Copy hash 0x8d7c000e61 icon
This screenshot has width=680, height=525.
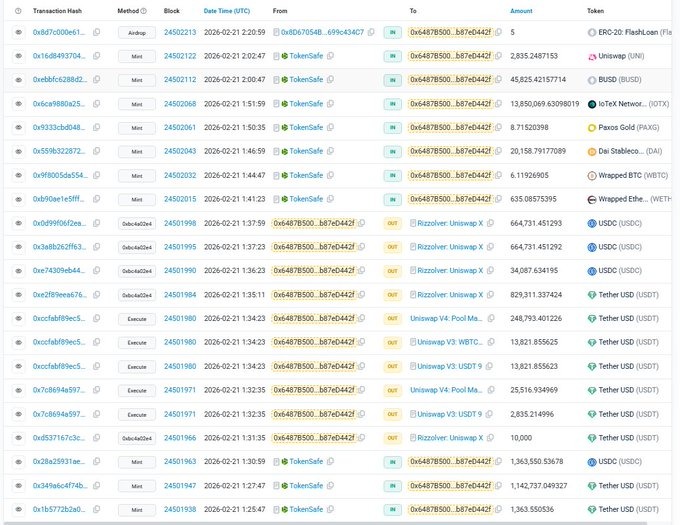(x=96, y=32)
